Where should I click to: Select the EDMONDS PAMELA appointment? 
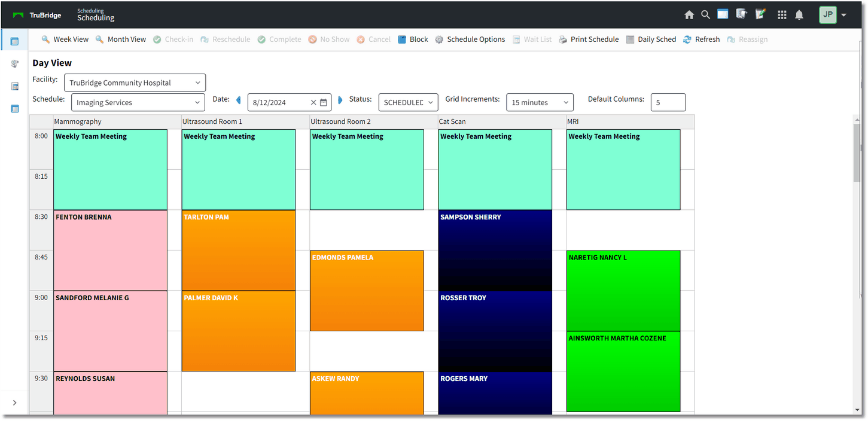(367, 291)
